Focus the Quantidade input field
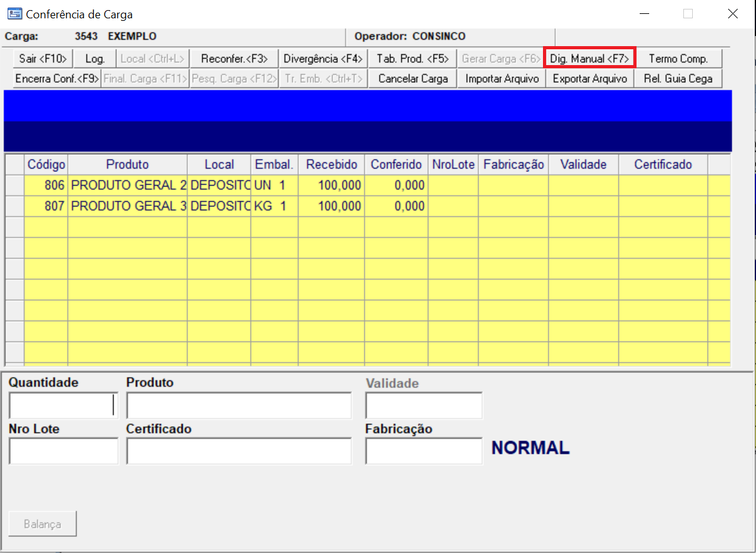 (x=63, y=406)
